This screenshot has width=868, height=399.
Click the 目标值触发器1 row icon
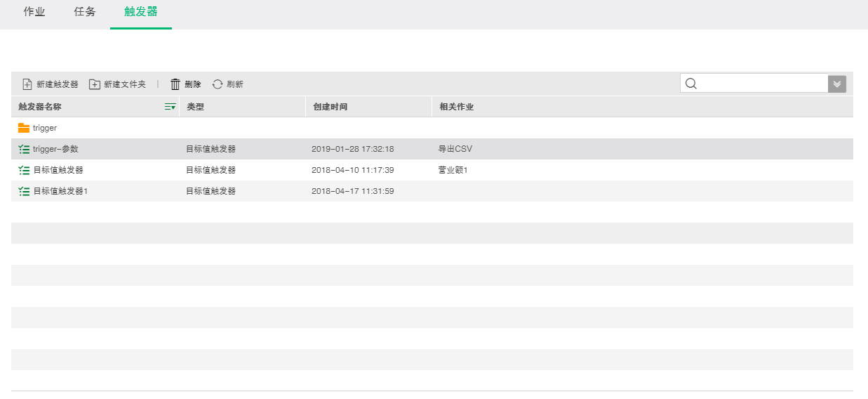(x=24, y=191)
